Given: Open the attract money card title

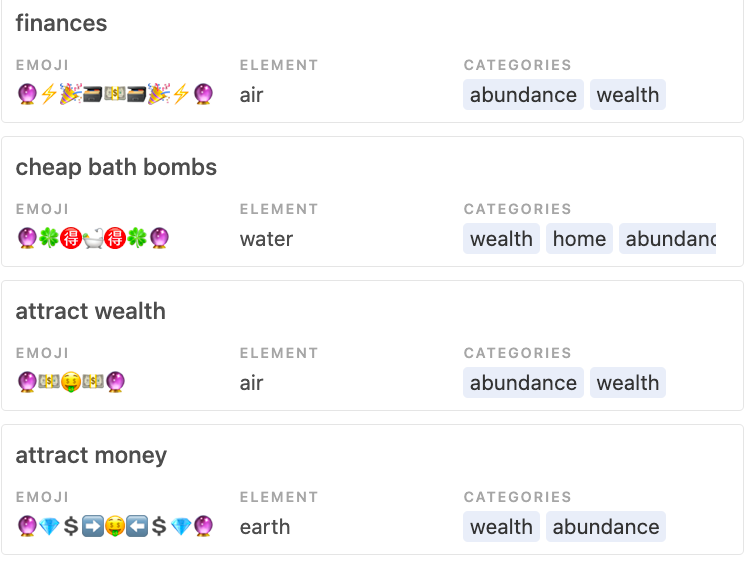Looking at the screenshot, I should click(91, 455).
